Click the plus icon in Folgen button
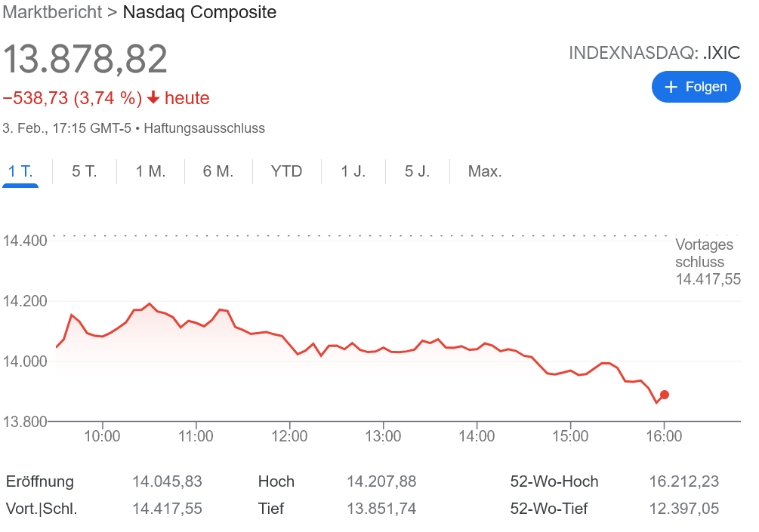759x532 pixels. click(x=671, y=88)
